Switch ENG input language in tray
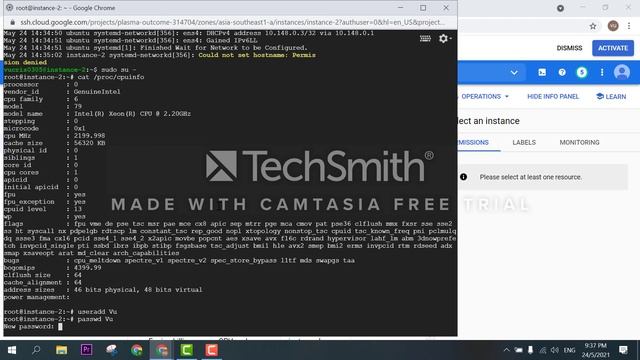The image size is (640, 360). (x=569, y=350)
